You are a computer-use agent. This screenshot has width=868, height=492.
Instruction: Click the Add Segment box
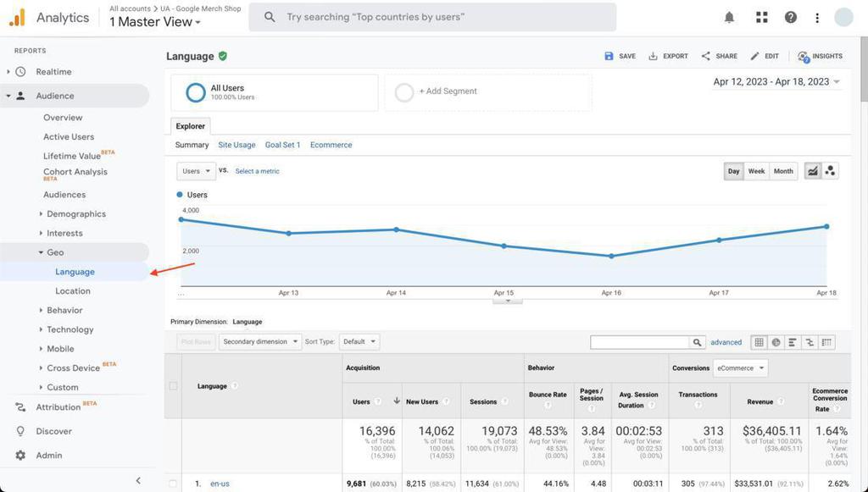[488, 92]
